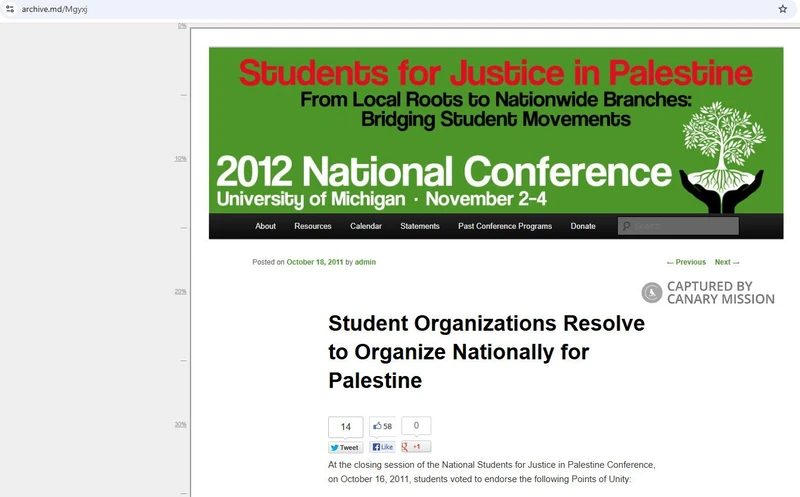Viewport: 800px width, 497px height.
Task: Open the Statements menu item
Action: click(x=420, y=226)
